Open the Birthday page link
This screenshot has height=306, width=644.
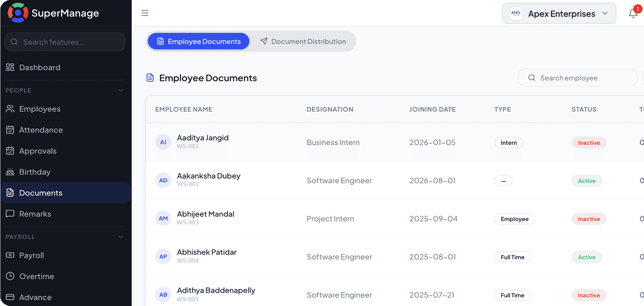[66, 172]
